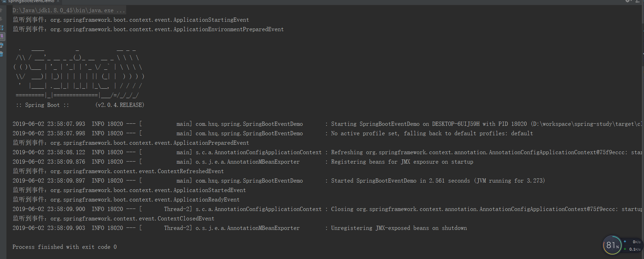The height and width of the screenshot is (259, 644).
Task: Disable the Scroll to the End toggle
Action: 2,36
